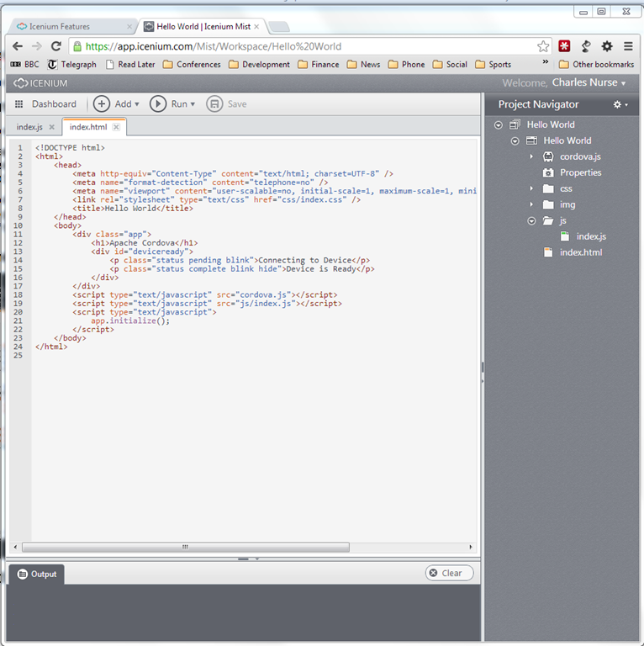644x646 pixels.
Task: Reload the page with the refresh icon
Action: point(56,46)
